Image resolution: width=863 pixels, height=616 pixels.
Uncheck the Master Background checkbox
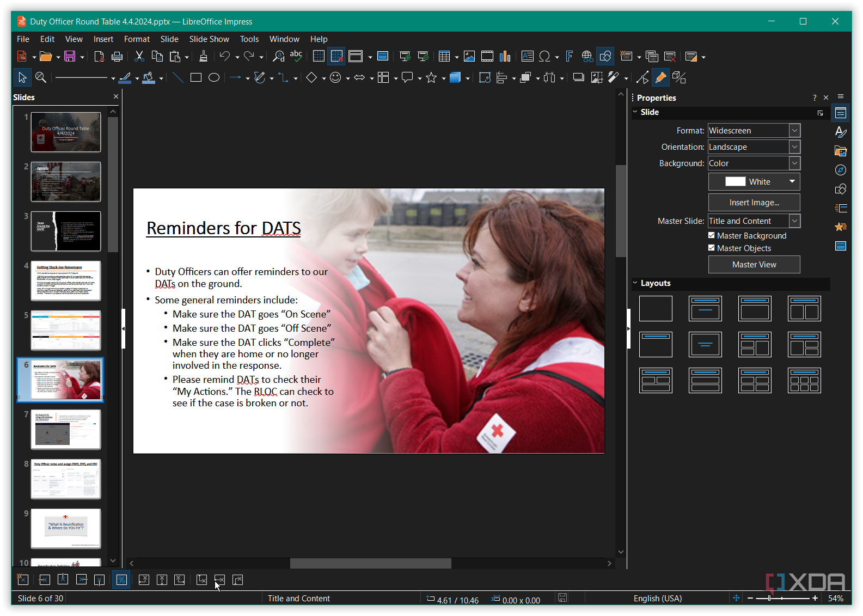(x=712, y=235)
